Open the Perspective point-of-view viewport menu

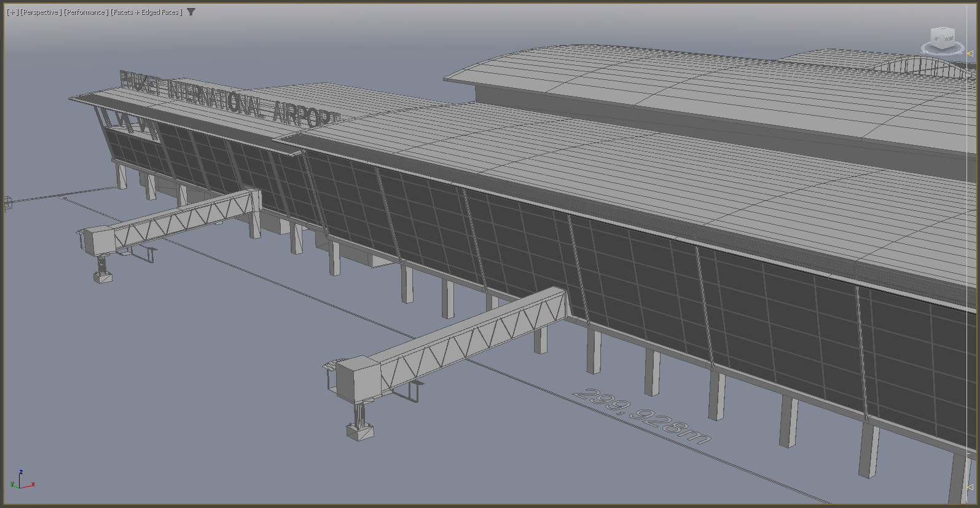click(x=40, y=12)
